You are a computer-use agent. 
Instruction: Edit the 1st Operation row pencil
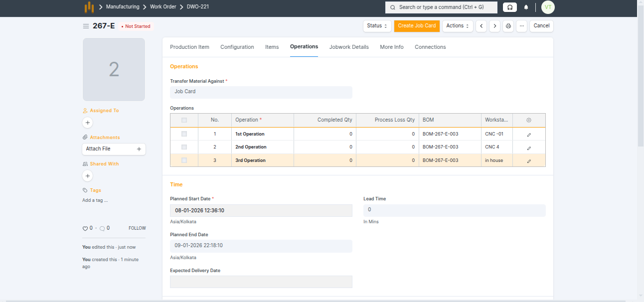(529, 135)
